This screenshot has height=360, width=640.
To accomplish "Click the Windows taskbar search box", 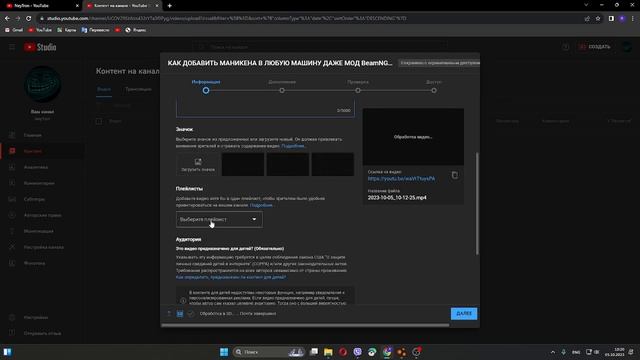I will (268, 352).
